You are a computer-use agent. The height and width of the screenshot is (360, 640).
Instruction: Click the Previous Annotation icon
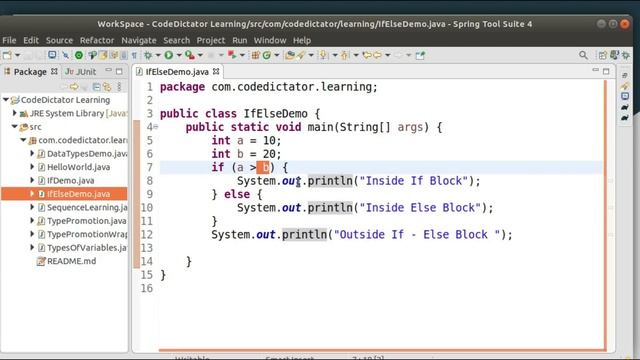coord(344,55)
